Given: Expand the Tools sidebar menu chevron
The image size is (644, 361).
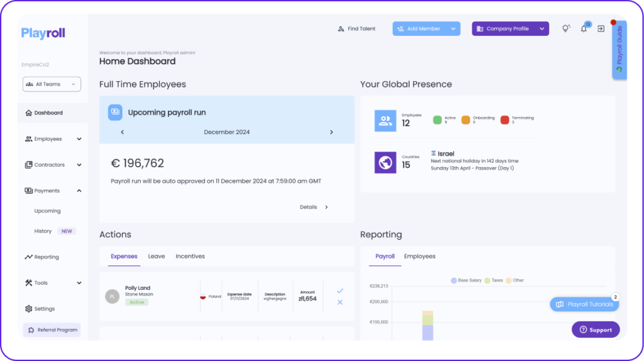Looking at the screenshot, I should point(79,283).
